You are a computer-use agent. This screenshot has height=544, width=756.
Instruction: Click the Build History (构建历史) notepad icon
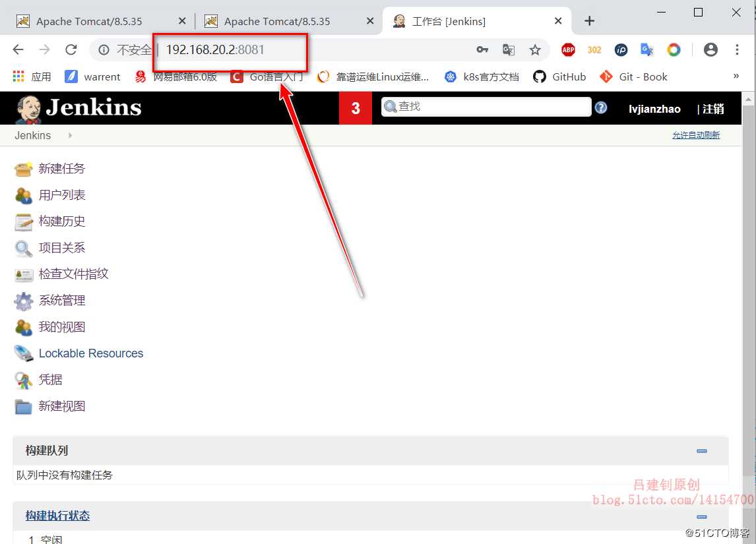23,222
